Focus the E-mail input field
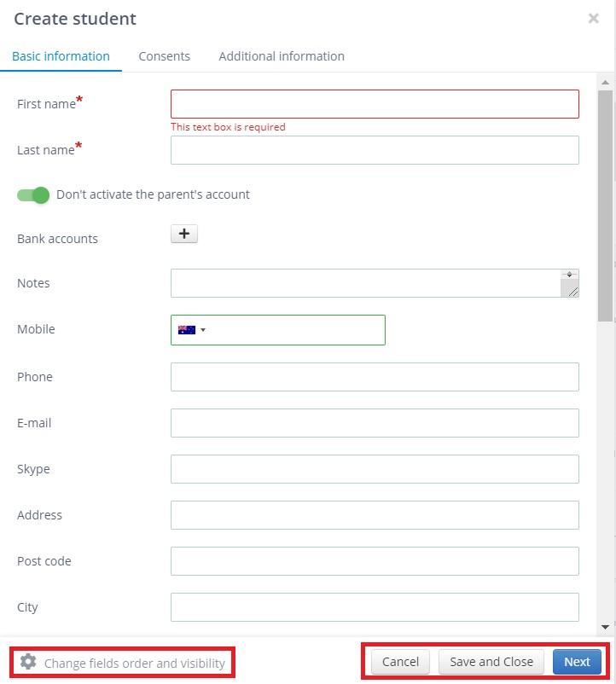The width and height of the screenshot is (616, 684). [x=375, y=423]
